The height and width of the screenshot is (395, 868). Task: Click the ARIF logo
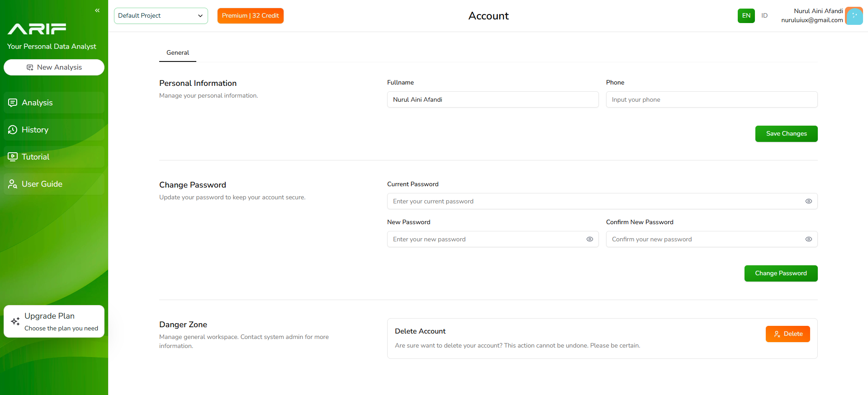click(x=37, y=29)
